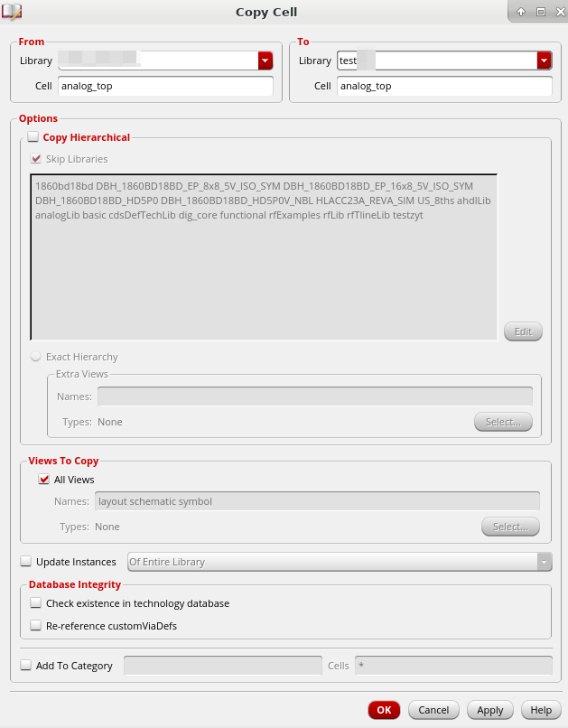Check existence in technology database checkbox

[36, 603]
